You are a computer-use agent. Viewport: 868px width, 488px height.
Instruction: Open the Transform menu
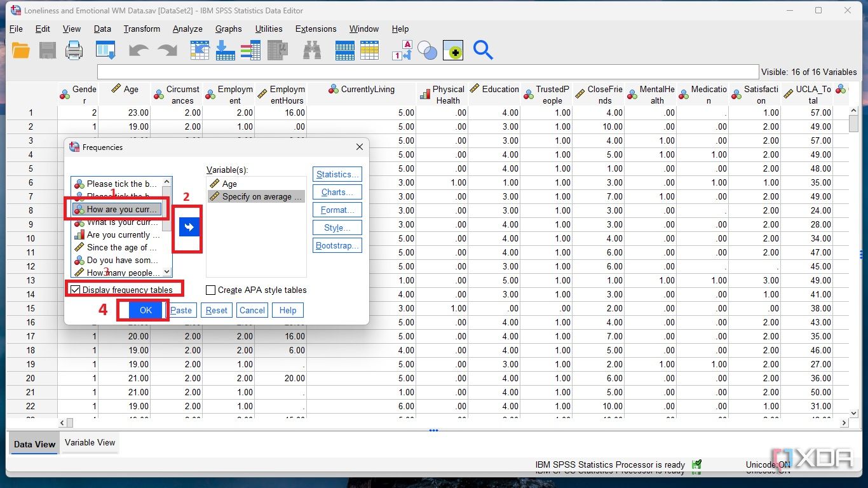[142, 29]
